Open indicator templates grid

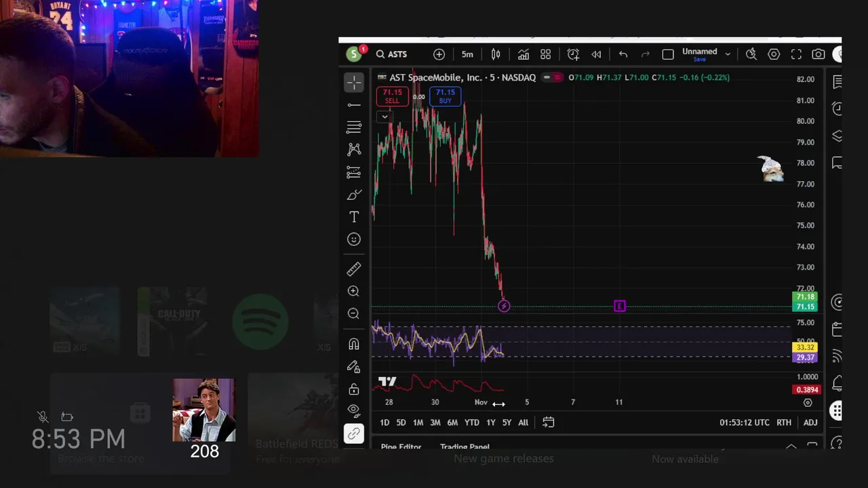tap(546, 54)
